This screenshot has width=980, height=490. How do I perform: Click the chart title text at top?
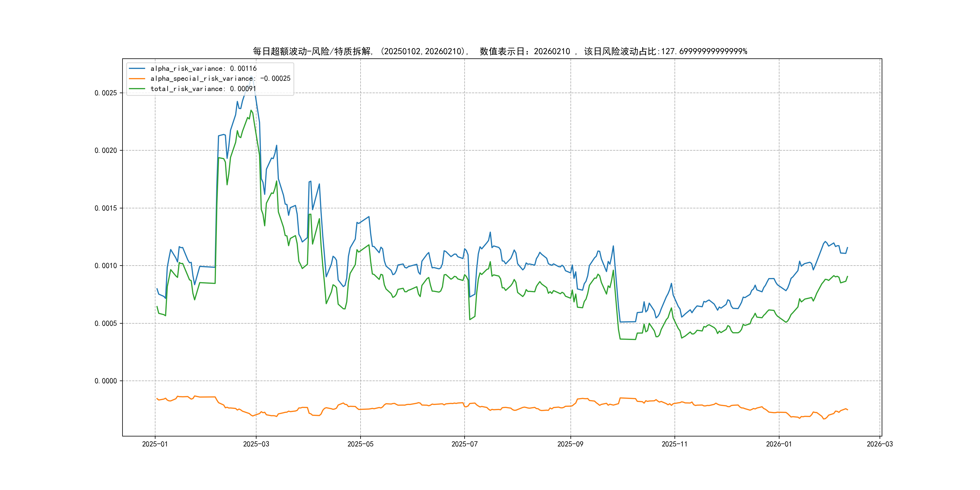500,51
